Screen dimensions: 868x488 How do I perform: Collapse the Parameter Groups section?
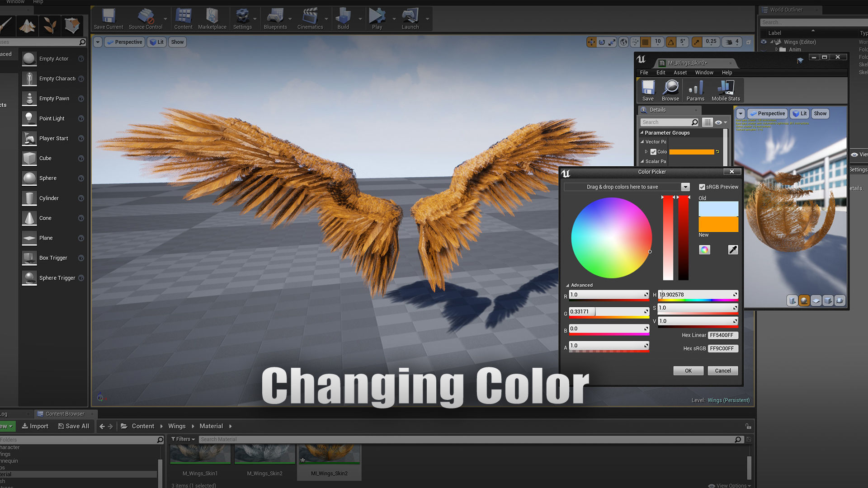click(x=642, y=133)
